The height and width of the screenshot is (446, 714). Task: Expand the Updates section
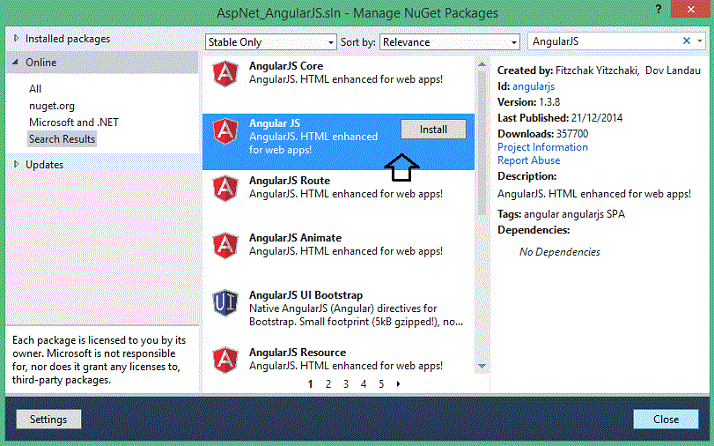16,164
